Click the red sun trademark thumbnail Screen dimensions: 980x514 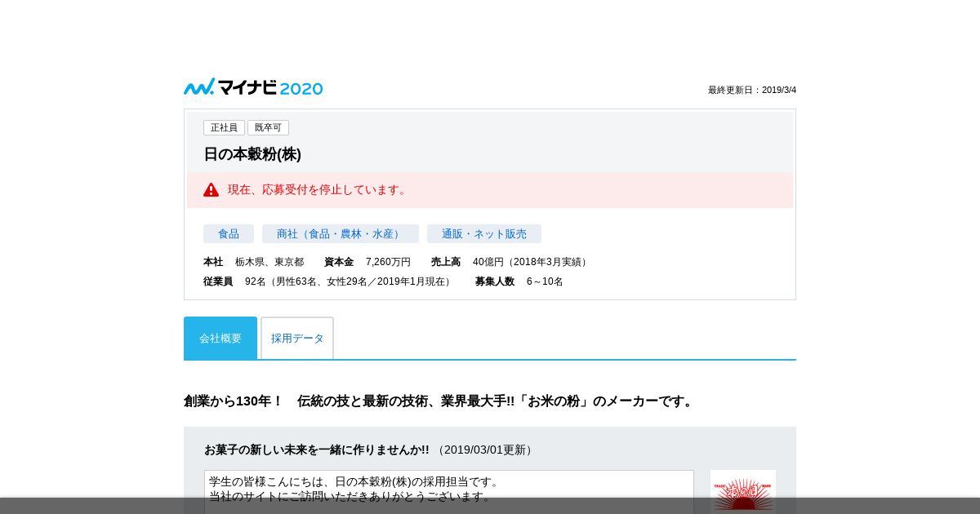coord(743,492)
